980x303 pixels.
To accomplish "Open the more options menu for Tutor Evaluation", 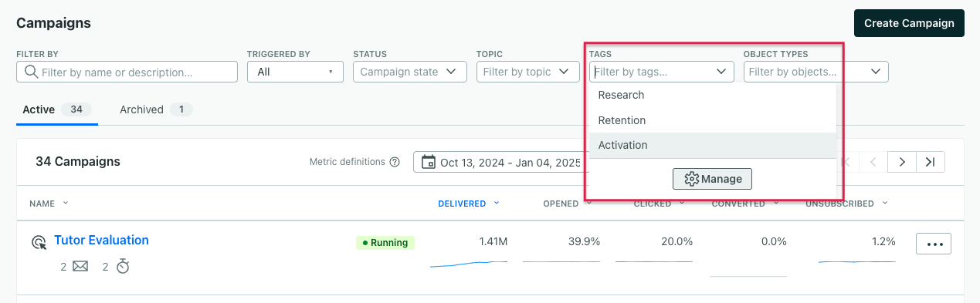I will [x=934, y=244].
